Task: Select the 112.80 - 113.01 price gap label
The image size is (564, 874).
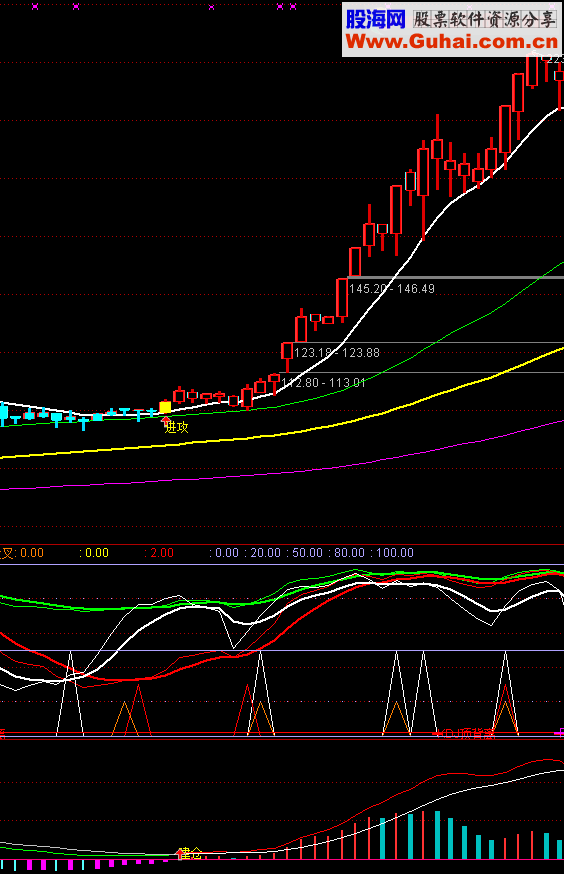Action: 324,383
